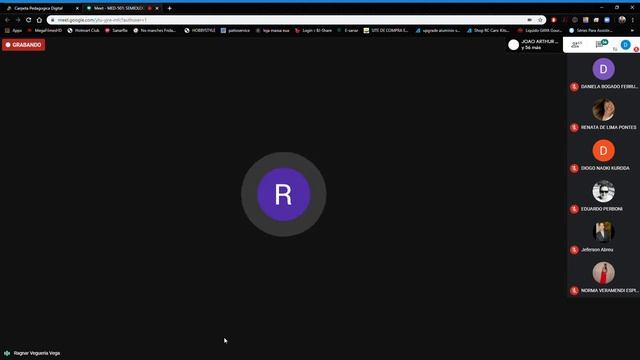Open the HOBBYSTYLE bookmark
This screenshot has height=360, width=640.
pyautogui.click(x=200, y=30)
